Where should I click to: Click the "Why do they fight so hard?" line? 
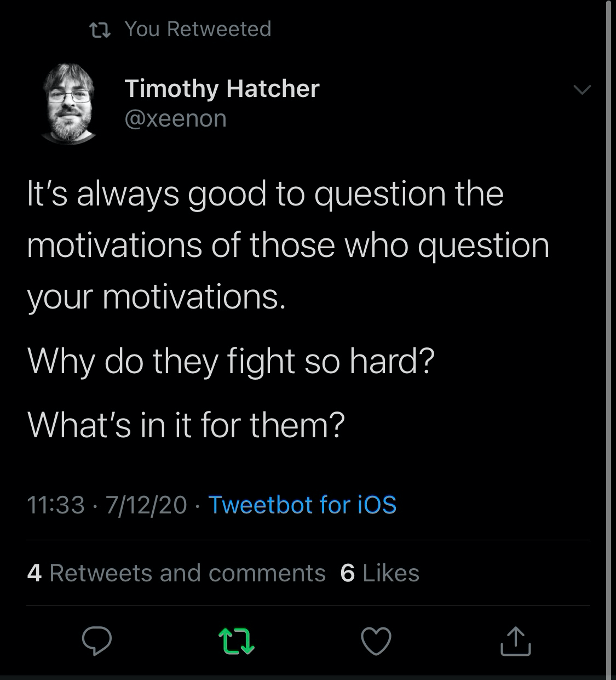click(x=231, y=362)
